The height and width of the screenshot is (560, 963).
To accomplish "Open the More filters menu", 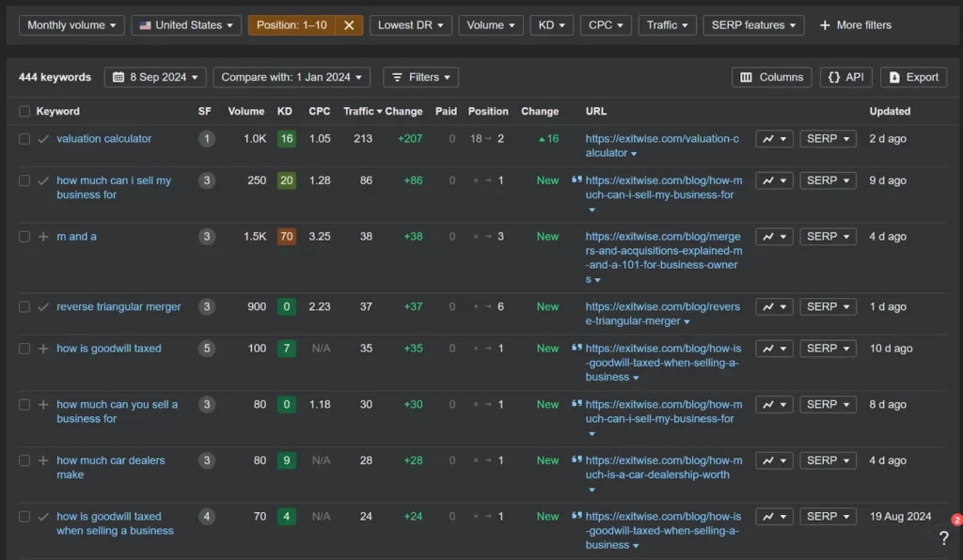I will click(854, 25).
